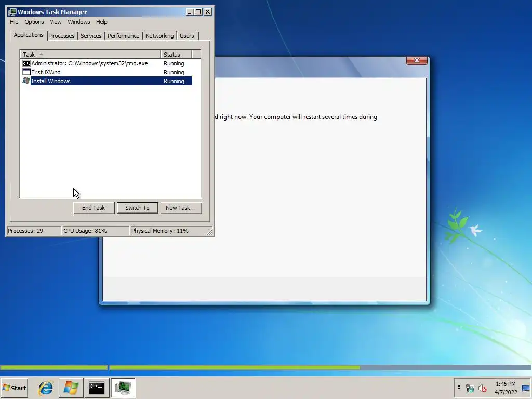Switch to Install Windows taskbar button
The width and height of the screenshot is (532, 399).
pyautogui.click(x=71, y=388)
